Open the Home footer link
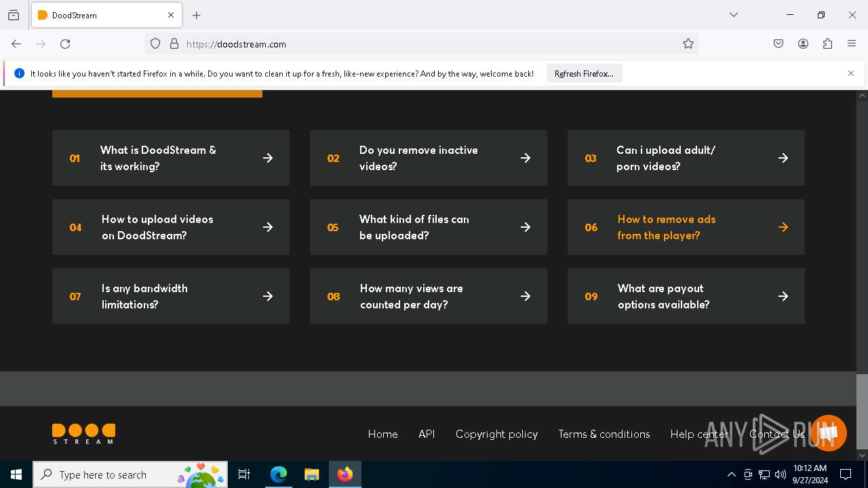 click(382, 434)
